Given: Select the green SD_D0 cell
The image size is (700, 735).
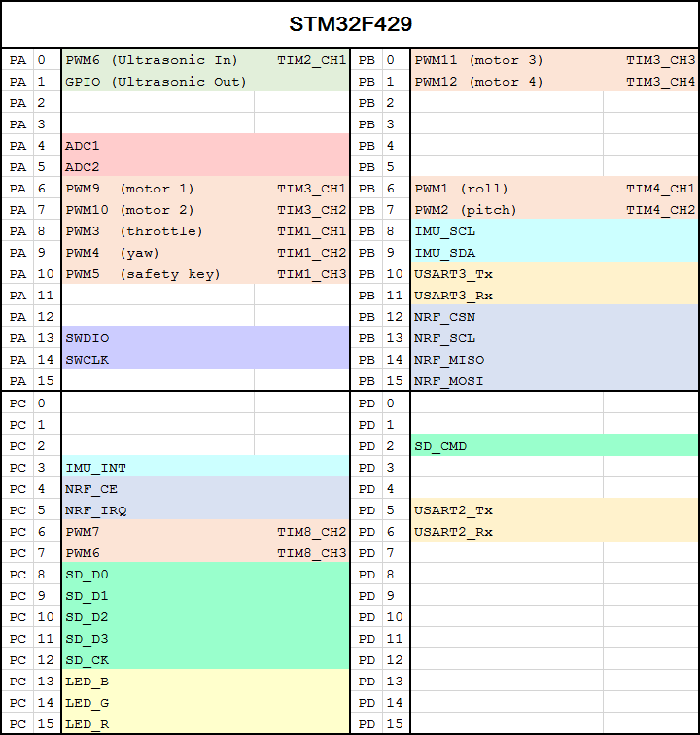Looking at the screenshot, I should coord(205,575).
